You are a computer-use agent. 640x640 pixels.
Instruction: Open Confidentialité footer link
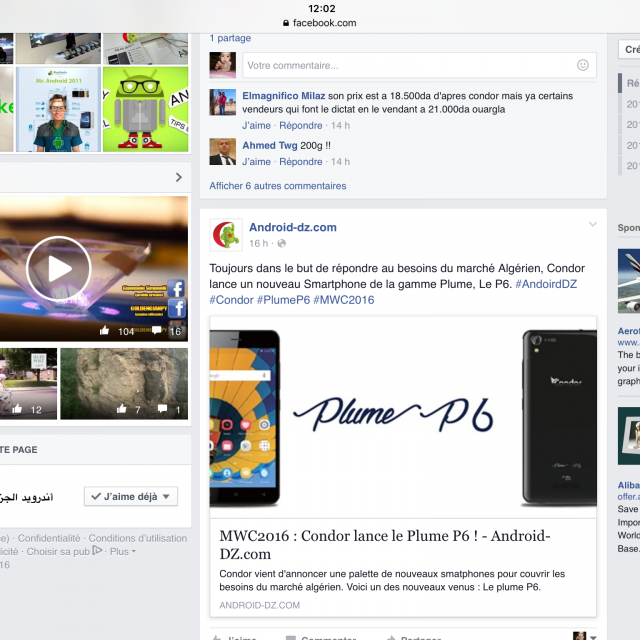(x=49, y=538)
